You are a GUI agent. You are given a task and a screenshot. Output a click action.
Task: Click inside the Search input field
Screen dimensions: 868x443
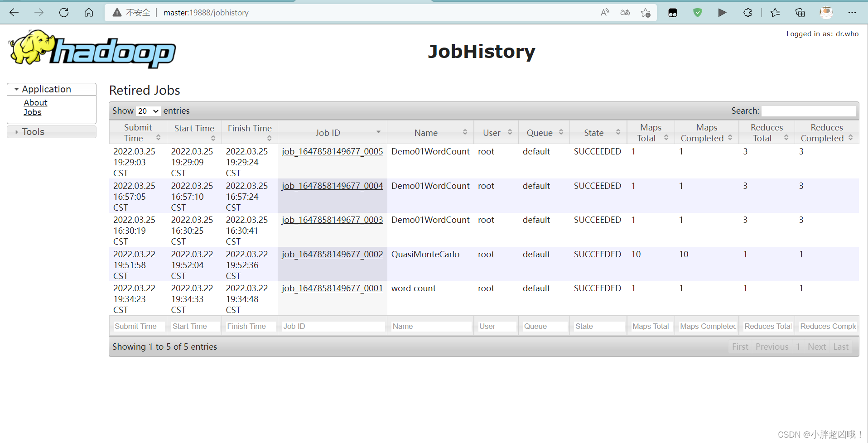point(809,111)
